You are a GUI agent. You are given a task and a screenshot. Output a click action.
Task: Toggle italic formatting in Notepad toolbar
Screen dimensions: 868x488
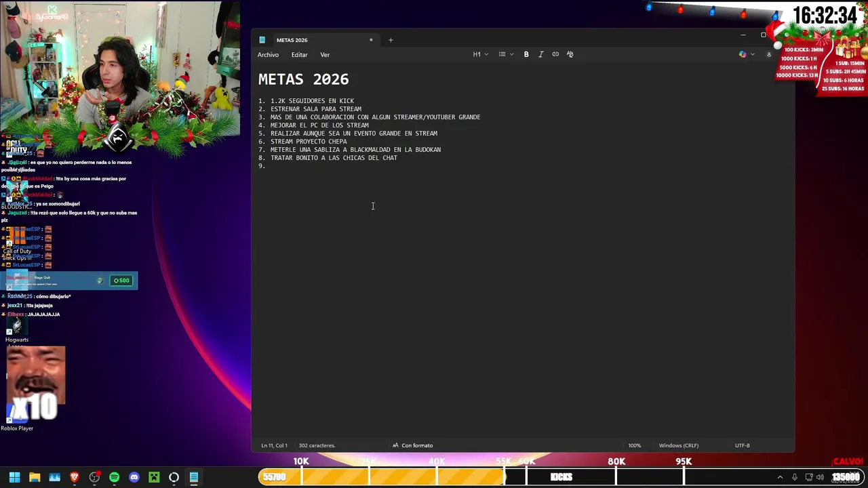(540, 54)
